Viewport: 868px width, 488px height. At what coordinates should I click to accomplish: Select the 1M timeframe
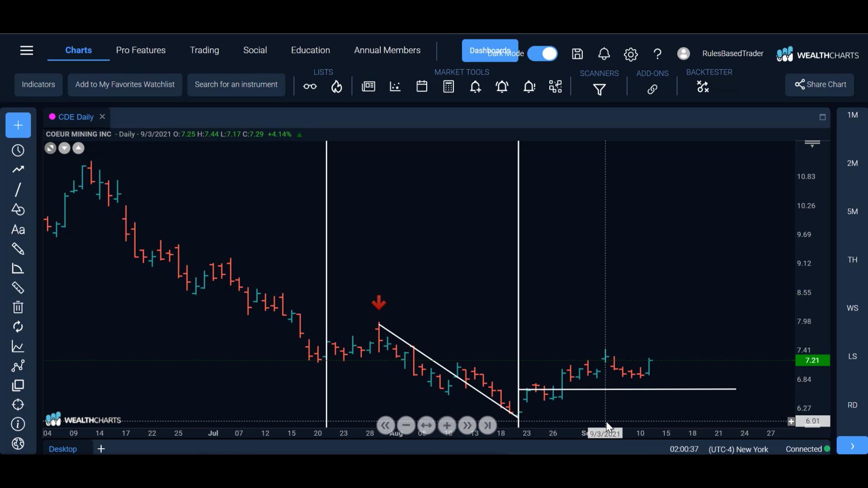[x=853, y=115]
